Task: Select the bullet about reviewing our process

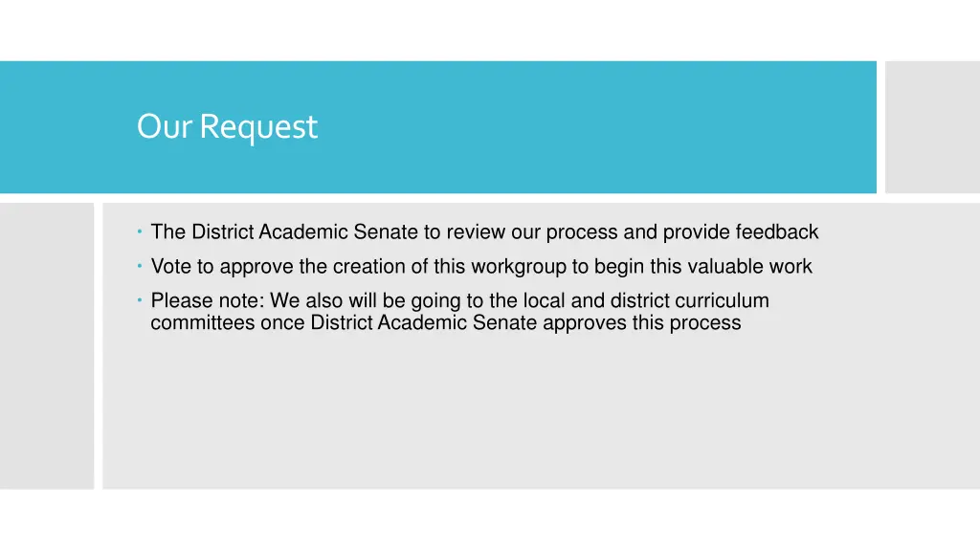Action: pos(484,231)
